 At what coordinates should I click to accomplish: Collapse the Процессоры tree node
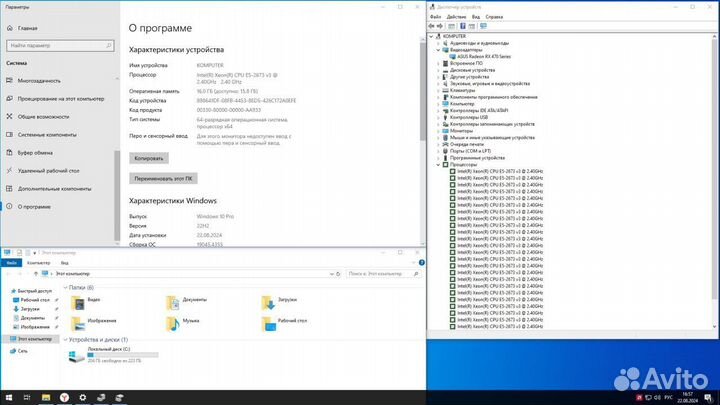[x=440, y=164]
